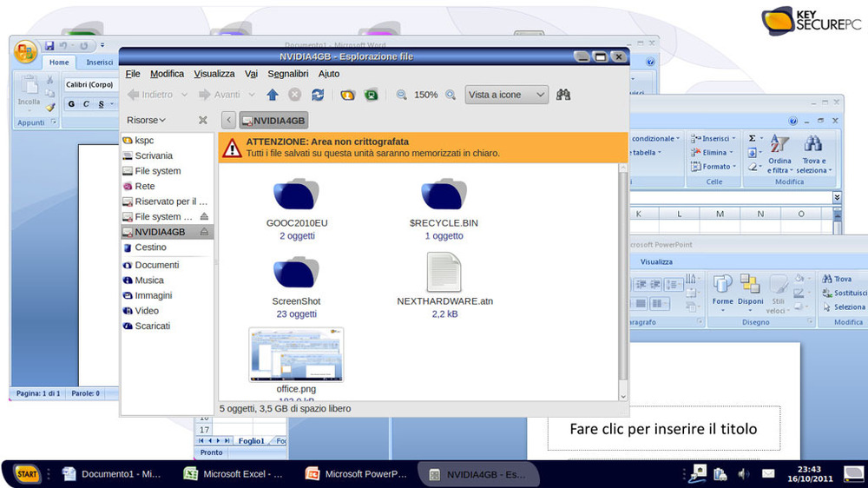
Task: Open the view mode 'Vista a icone' dropdown
Action: (x=507, y=95)
